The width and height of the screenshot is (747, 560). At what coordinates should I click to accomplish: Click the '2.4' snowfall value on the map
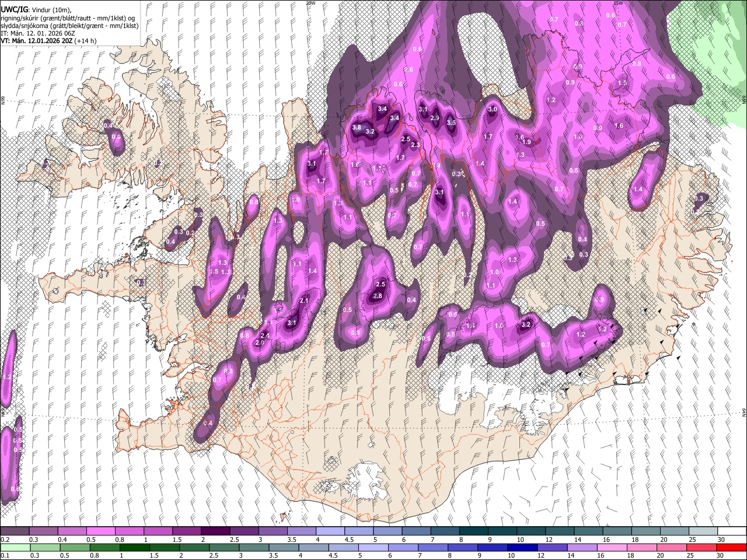pos(265,336)
